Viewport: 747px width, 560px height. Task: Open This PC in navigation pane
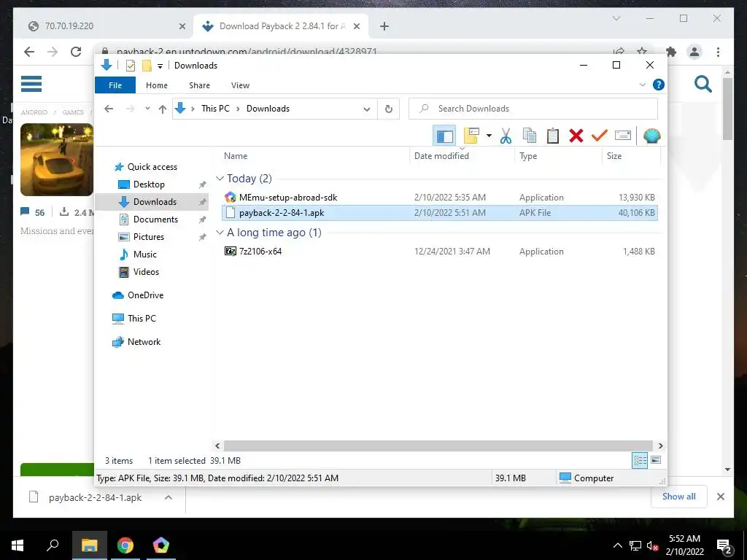point(141,319)
